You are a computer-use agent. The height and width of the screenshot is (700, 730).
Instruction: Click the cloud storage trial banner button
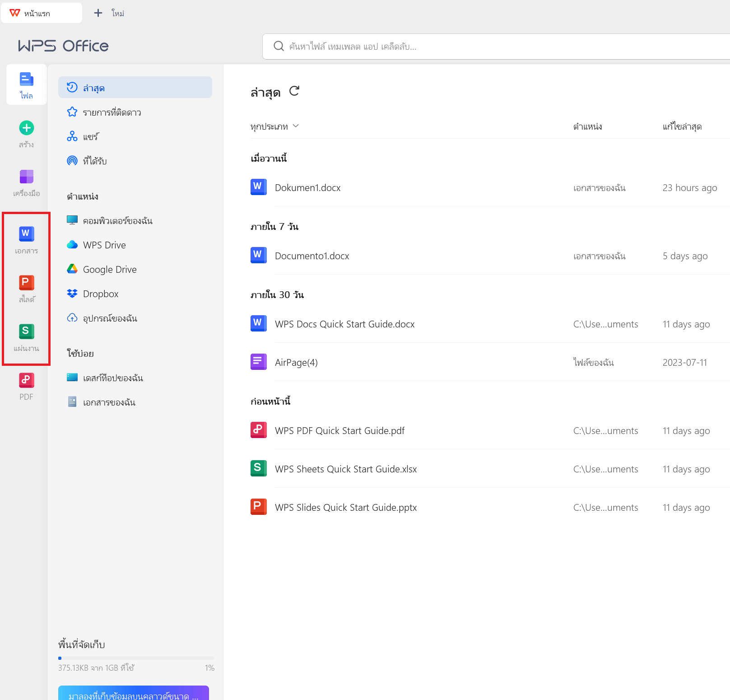click(x=134, y=693)
